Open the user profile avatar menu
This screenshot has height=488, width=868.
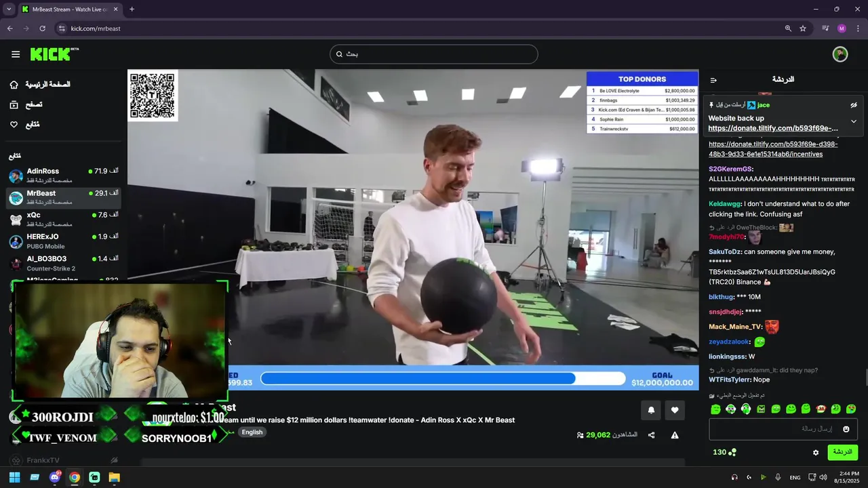coord(840,54)
